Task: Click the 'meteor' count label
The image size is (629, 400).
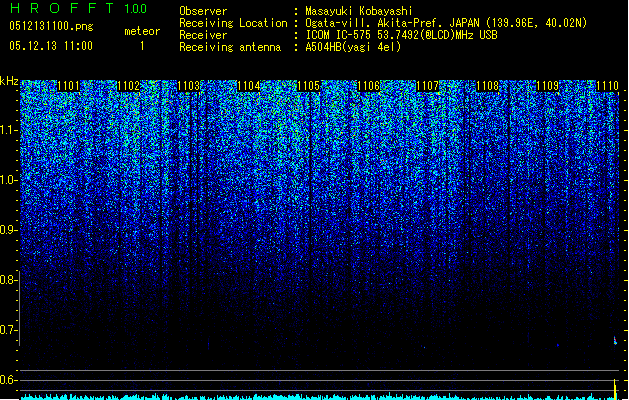Action: coord(142,31)
